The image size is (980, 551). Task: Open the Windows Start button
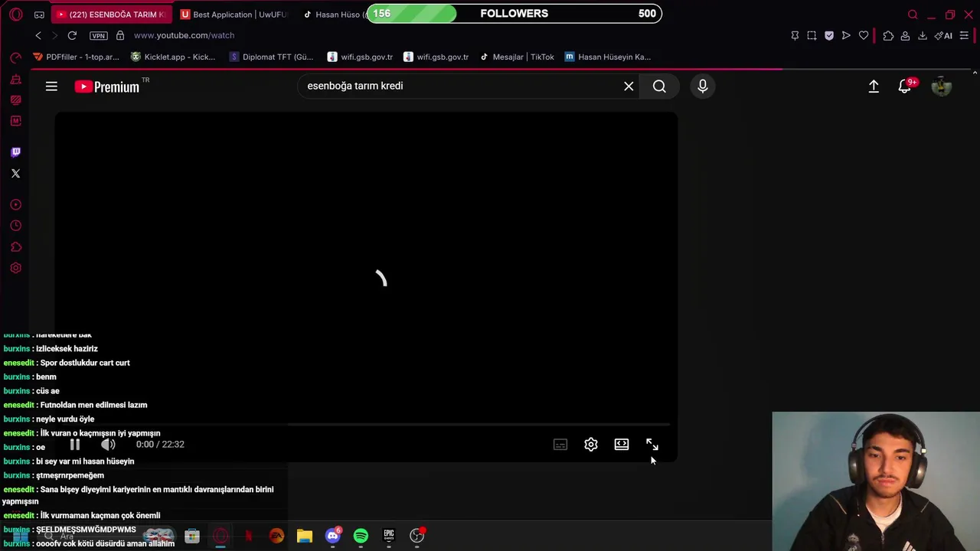21,536
